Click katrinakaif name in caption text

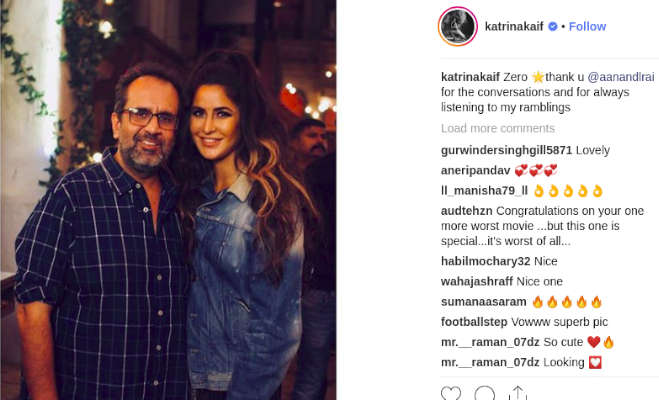click(x=470, y=77)
